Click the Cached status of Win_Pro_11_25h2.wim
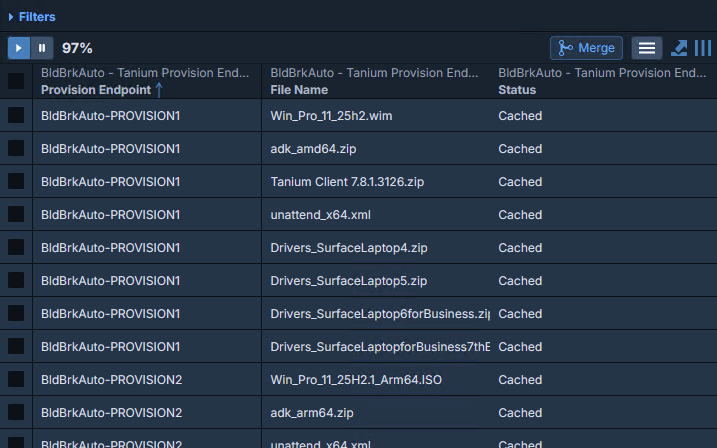 pyautogui.click(x=520, y=116)
